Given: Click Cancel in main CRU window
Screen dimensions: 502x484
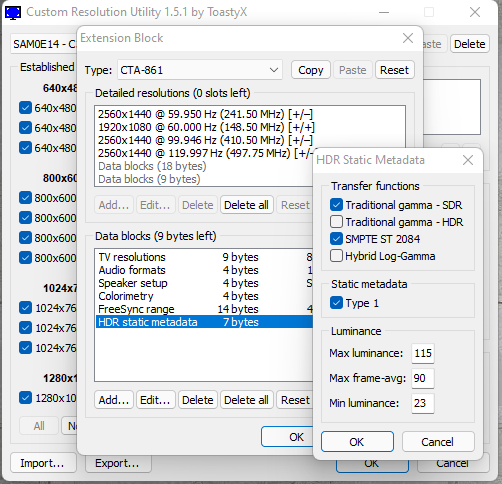Looking at the screenshot, I should tap(453, 464).
